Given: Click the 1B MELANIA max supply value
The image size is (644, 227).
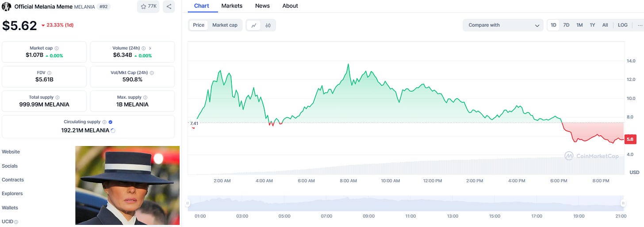Looking at the screenshot, I should pos(132,104).
